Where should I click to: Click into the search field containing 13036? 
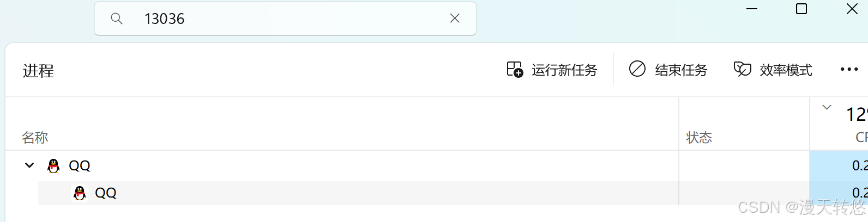pos(285,18)
